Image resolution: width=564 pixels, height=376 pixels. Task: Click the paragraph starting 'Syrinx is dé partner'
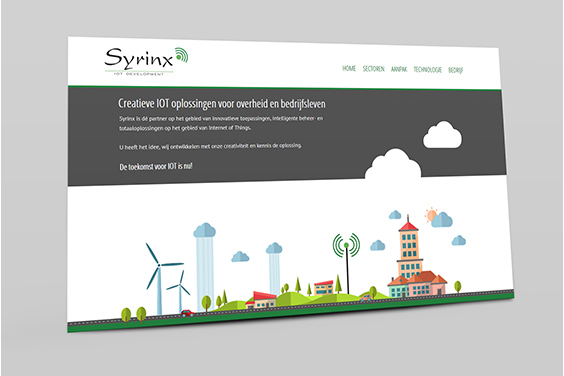tap(221, 123)
